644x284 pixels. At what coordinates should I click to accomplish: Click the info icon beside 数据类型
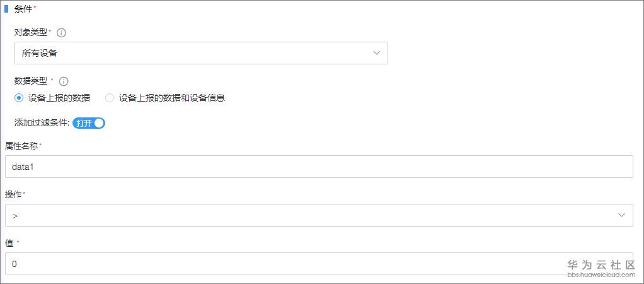tap(64, 81)
